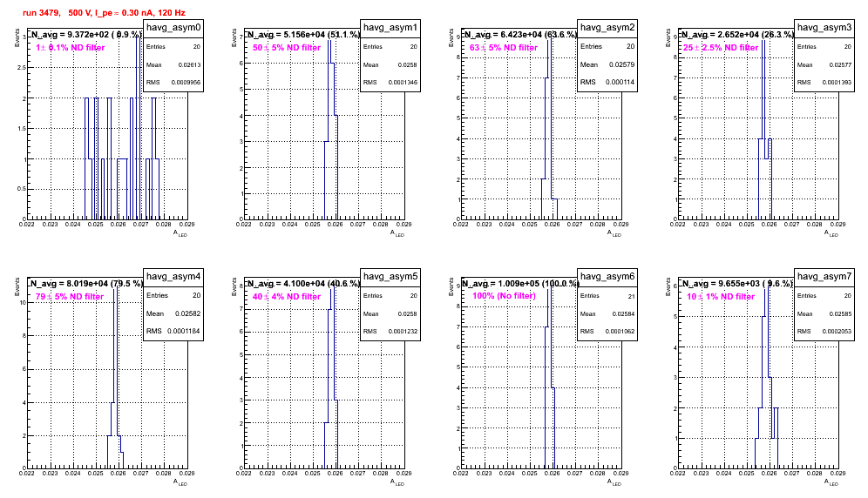Click Entries value 21 in havg_asym6
Screen dimensions: 868x498
(632, 296)
